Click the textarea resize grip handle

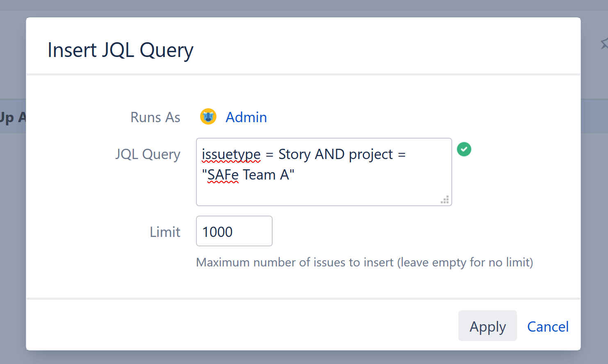(445, 200)
